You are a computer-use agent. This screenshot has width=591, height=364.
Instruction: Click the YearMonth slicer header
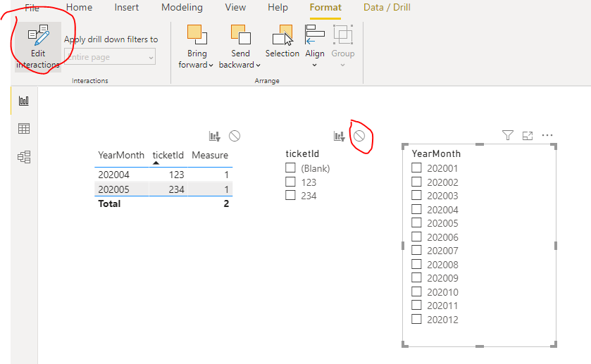(436, 153)
